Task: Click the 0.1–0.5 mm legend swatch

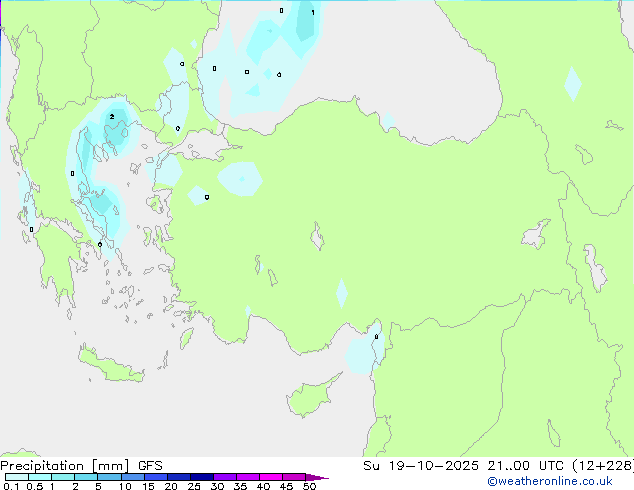Action: tap(17, 477)
